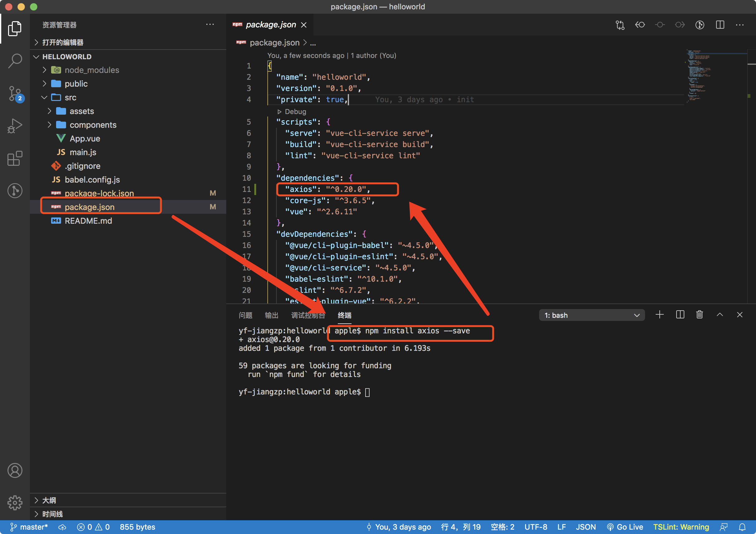Image resolution: width=756 pixels, height=534 pixels.
Task: Close the terminal panel
Action: click(739, 315)
